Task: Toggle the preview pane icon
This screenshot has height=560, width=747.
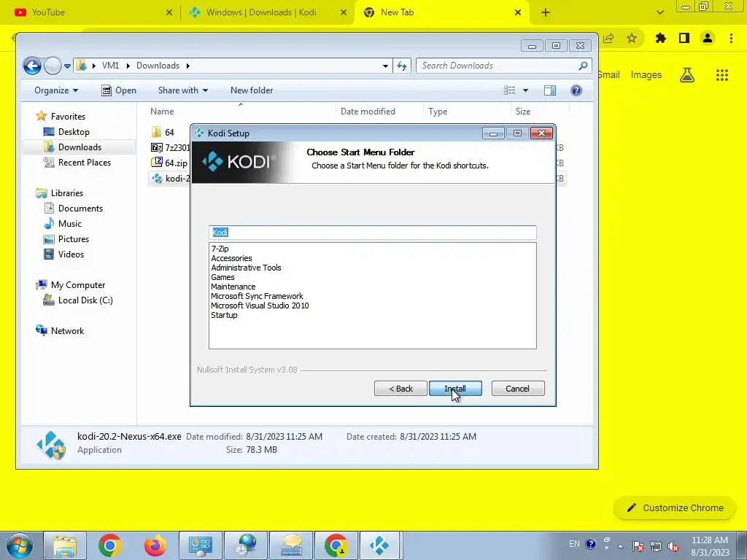Action: coord(550,90)
